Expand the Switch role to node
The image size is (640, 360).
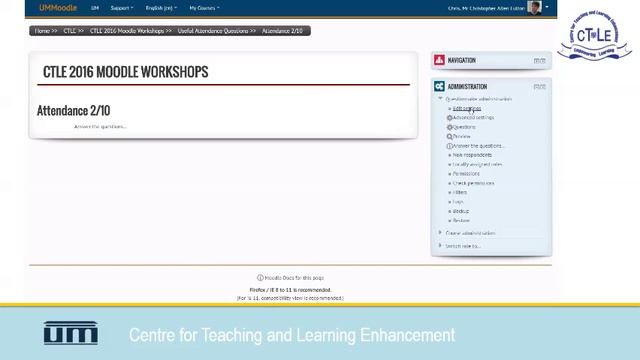click(440, 246)
